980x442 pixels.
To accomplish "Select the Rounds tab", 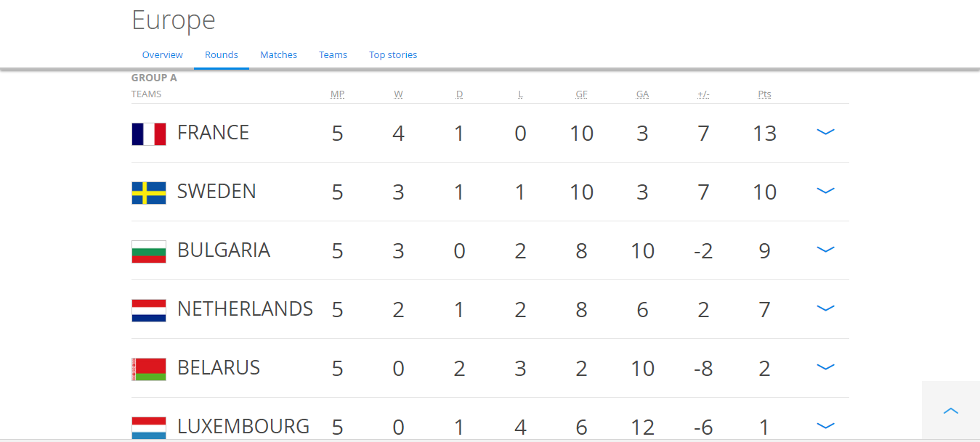I will pyautogui.click(x=222, y=55).
